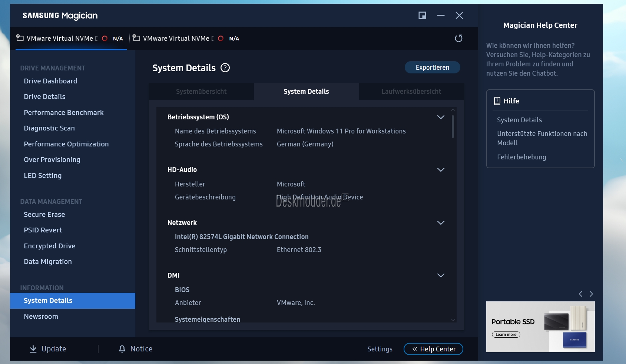The height and width of the screenshot is (364, 626).
Task: Open Settings in bottom bar
Action: [x=380, y=349]
